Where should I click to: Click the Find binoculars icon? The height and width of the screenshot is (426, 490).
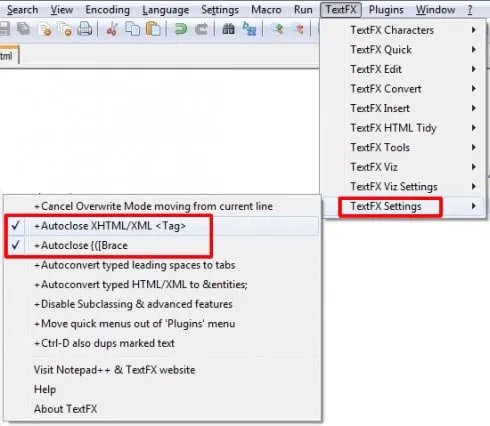point(228,29)
